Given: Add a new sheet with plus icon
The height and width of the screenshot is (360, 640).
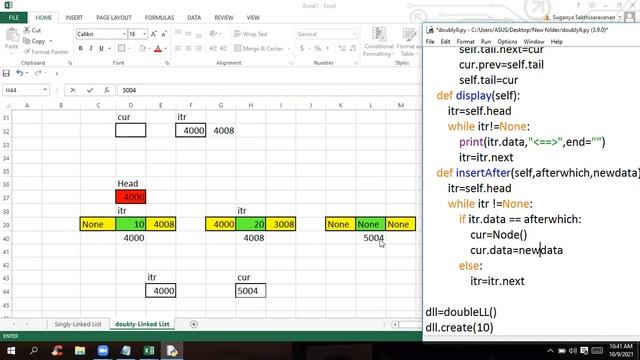Looking at the screenshot, I should [x=194, y=324].
